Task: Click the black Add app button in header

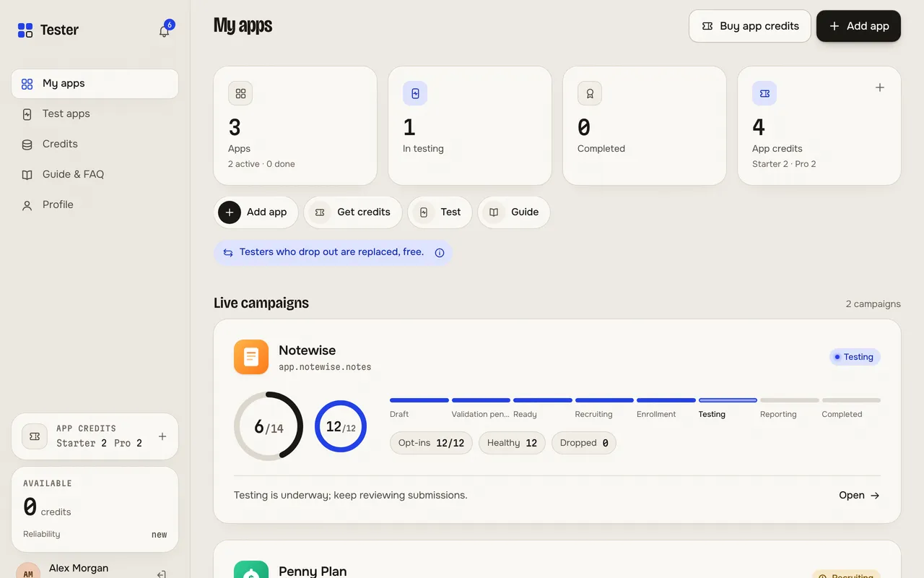Action: 858,26
